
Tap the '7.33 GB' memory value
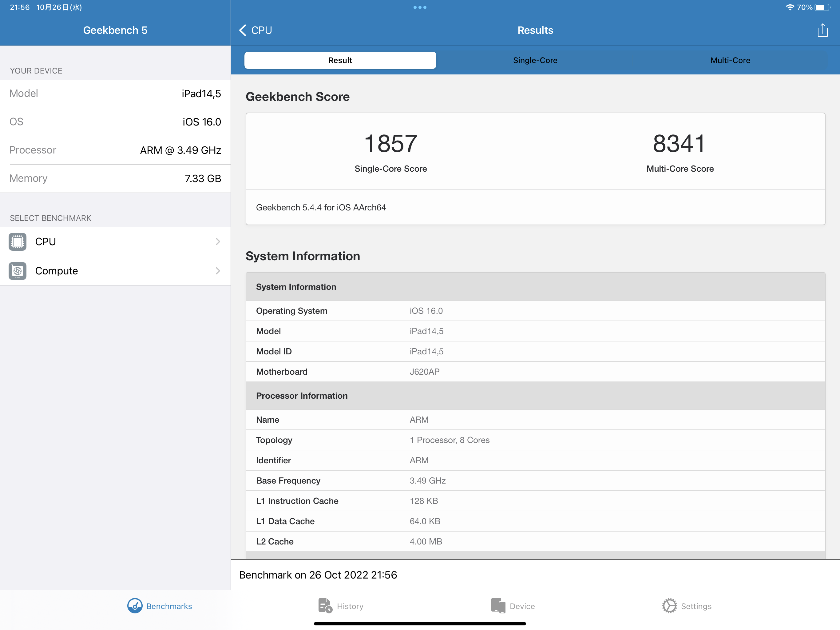tap(203, 179)
